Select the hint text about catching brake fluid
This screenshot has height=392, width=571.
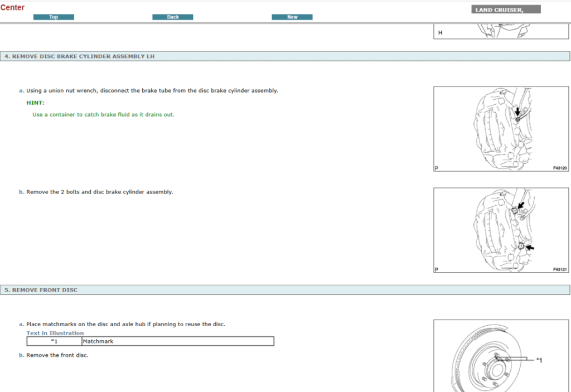point(103,115)
